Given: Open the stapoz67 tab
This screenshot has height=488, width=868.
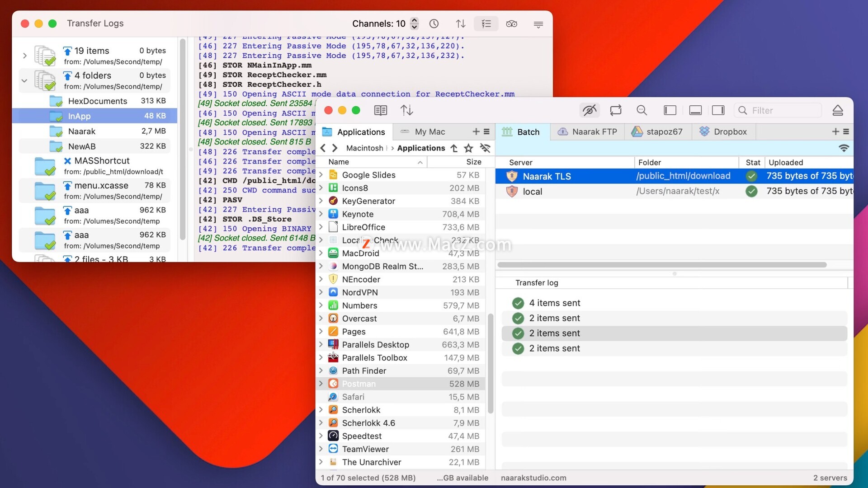Looking at the screenshot, I should [657, 132].
